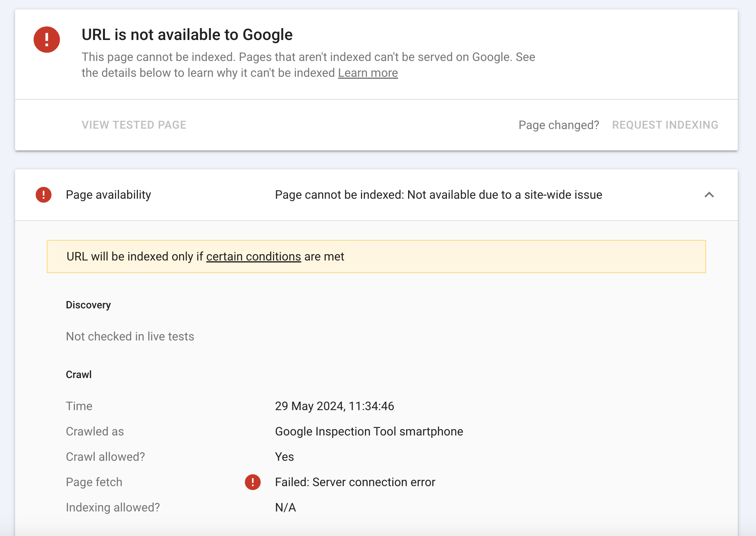Click 'Google Inspection Tool smartphone' value

[369, 431]
